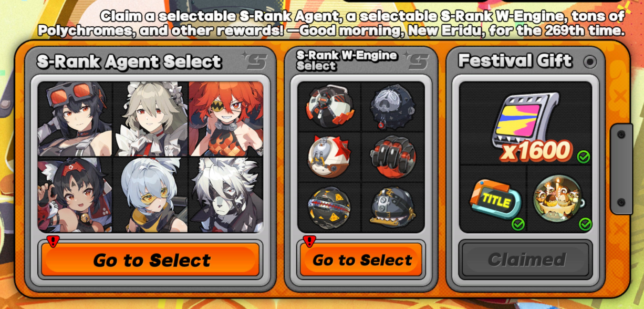Toggle the round indicator beside Festival Gift
644x309 pixels.
[x=590, y=61]
